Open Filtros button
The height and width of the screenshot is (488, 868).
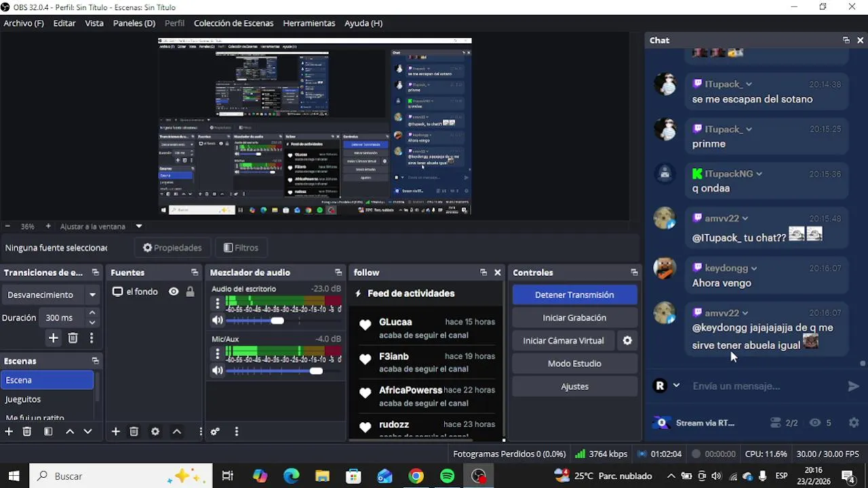point(241,248)
